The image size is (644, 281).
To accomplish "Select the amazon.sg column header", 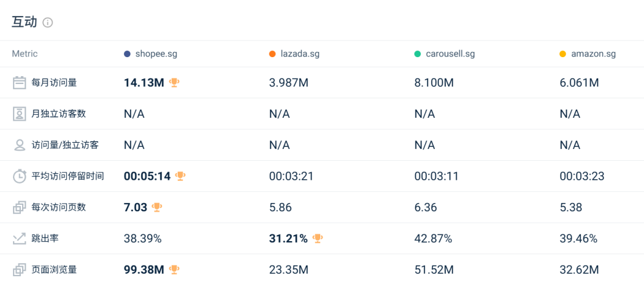I will (x=593, y=54).
